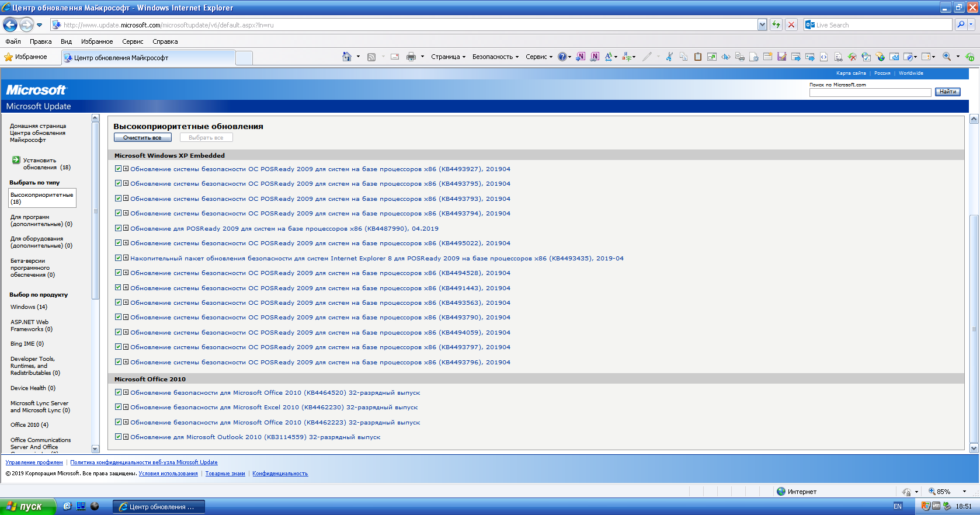Click the Print icon in command bar
This screenshot has width=980, height=515.
(411, 57)
